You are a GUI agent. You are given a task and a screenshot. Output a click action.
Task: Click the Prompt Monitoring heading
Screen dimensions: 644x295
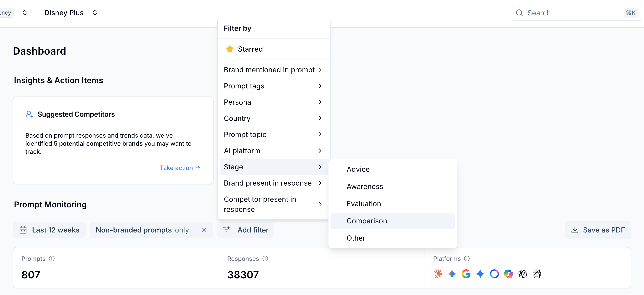50,205
